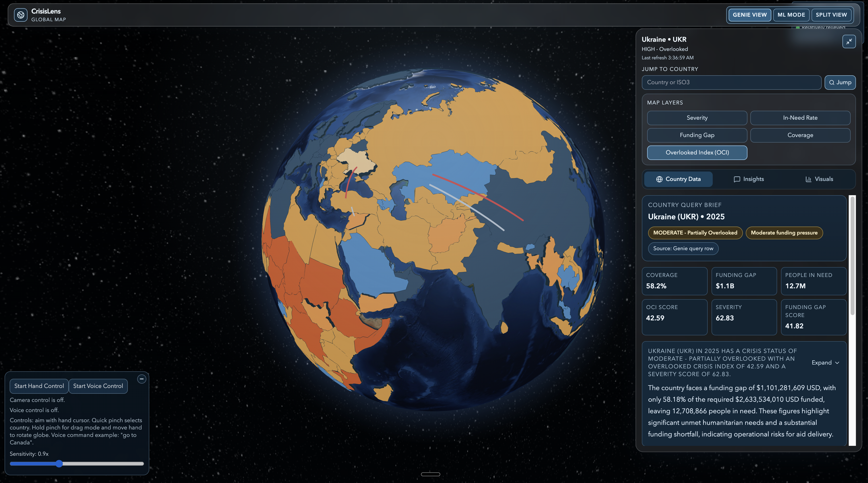Viewport: 868px width, 483px height.
Task: Click Start Hand Control button
Action: click(39, 386)
